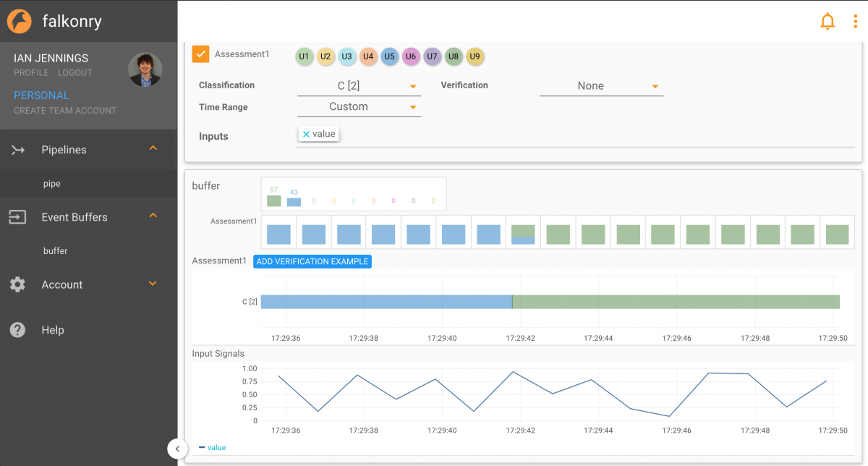Viewport: 868px width, 466px height.
Task: Click the 'Input Signals' chart title
Action: pos(218,354)
